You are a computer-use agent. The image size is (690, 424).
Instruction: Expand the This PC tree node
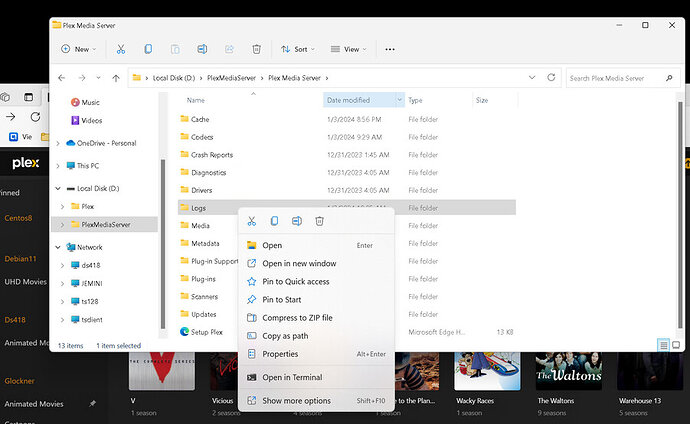58,166
